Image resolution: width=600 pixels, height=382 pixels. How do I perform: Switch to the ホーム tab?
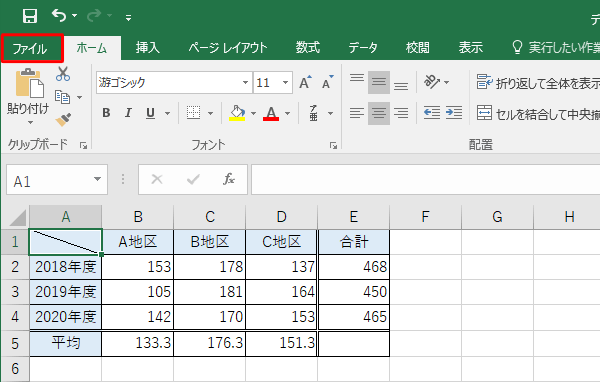[92, 48]
